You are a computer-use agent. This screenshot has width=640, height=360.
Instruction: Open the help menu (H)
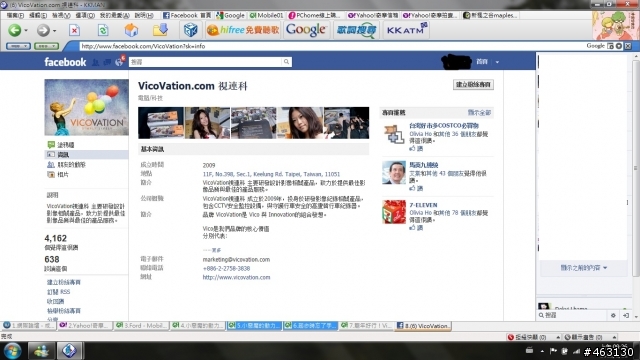[144, 15]
